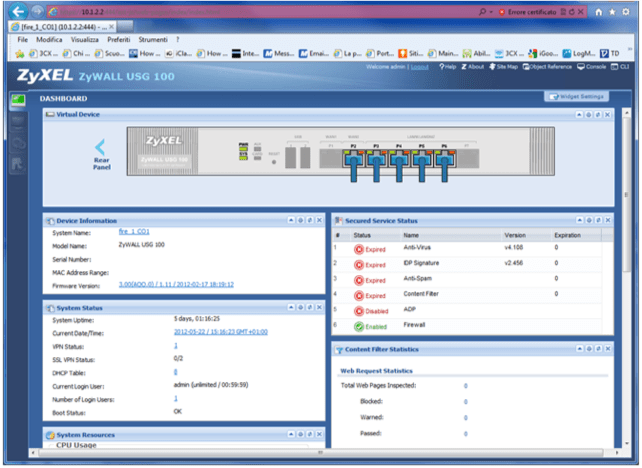The image size is (642, 468).
Task: Collapse the Content Filter Statistics widget
Action: (x=579, y=348)
